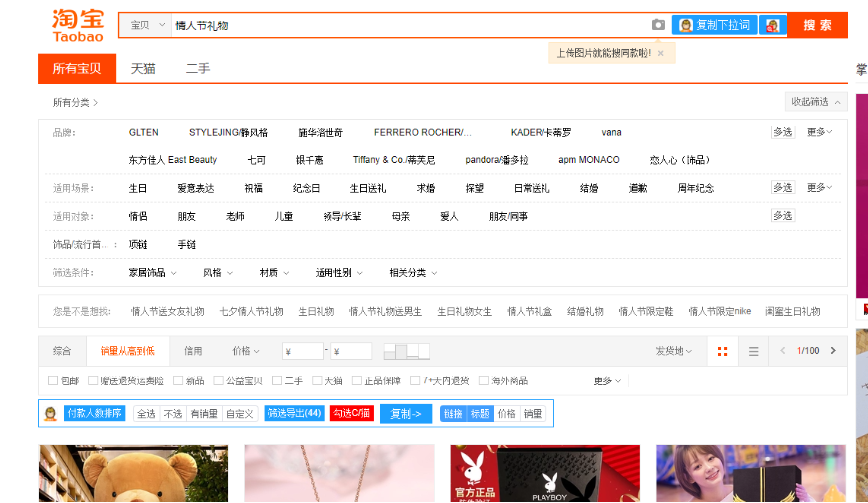Open teddy bear product thumbnail

(133, 474)
